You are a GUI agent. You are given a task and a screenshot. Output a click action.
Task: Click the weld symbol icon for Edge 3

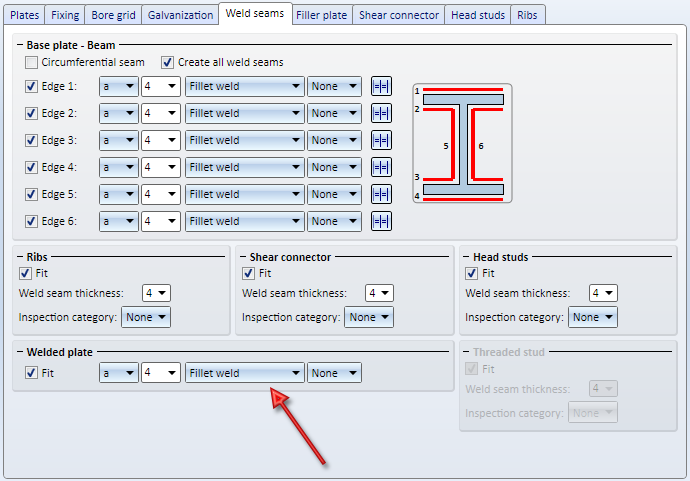tap(381, 140)
